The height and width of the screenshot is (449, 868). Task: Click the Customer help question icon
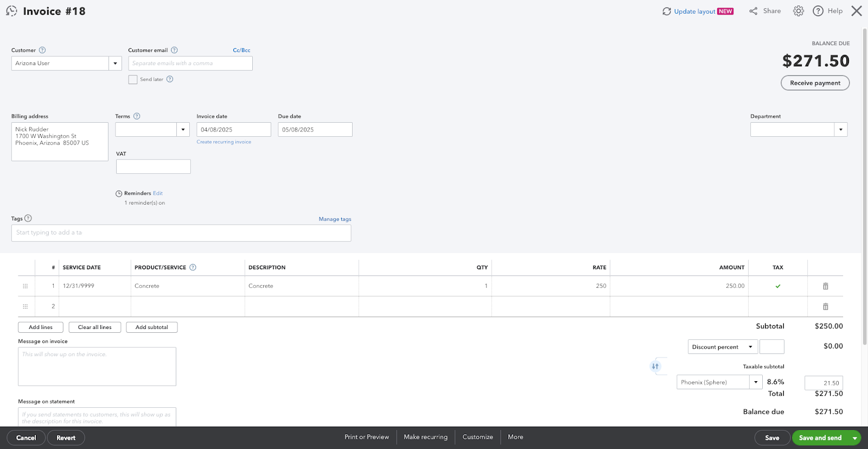(x=42, y=50)
